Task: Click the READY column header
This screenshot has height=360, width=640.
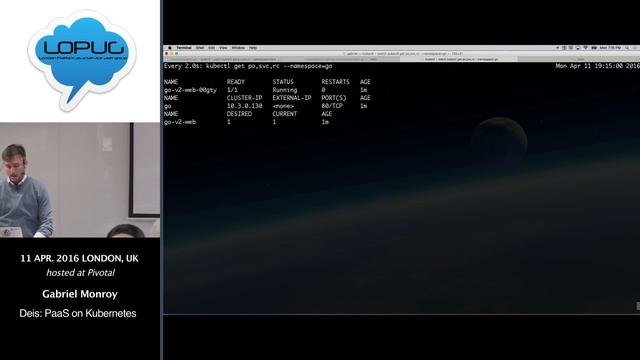Action: 236,82
